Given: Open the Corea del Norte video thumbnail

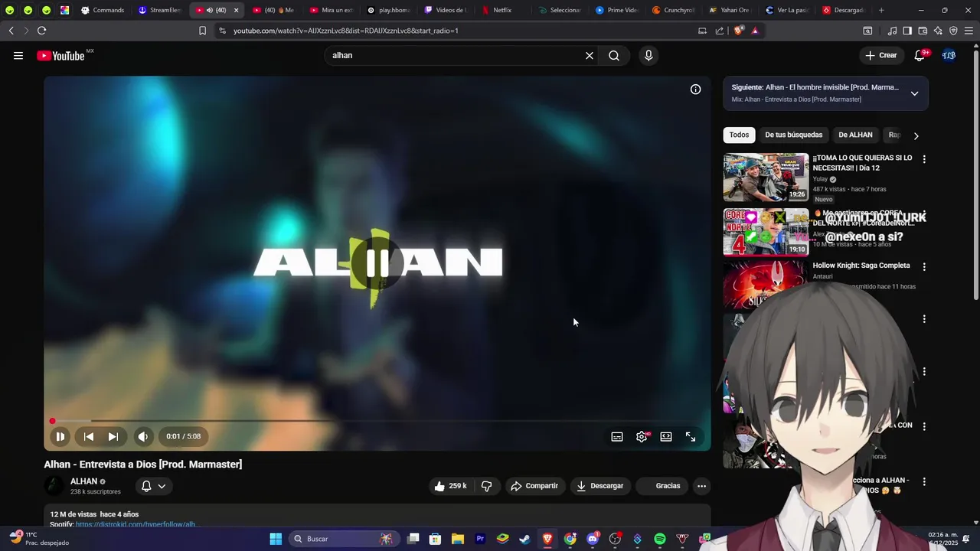Looking at the screenshot, I should [x=766, y=232].
